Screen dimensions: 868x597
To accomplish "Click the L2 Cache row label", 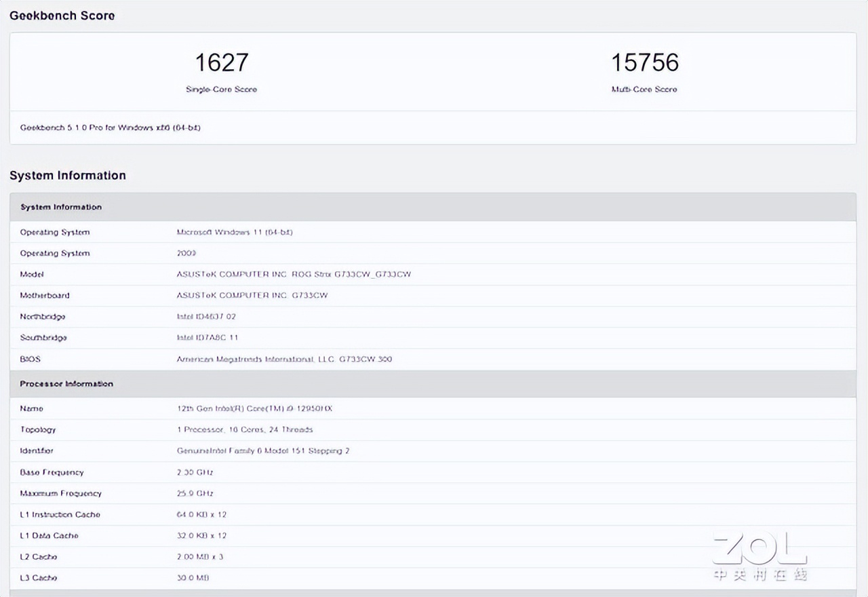I will 39,556.
